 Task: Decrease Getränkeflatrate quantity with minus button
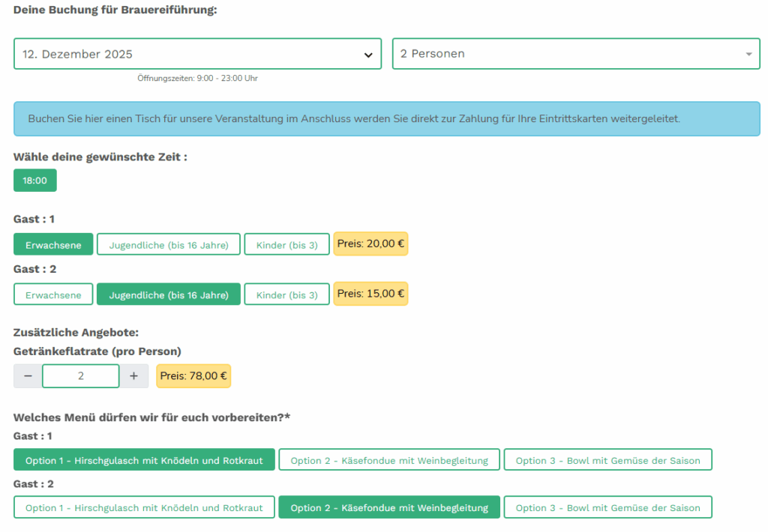(x=28, y=376)
